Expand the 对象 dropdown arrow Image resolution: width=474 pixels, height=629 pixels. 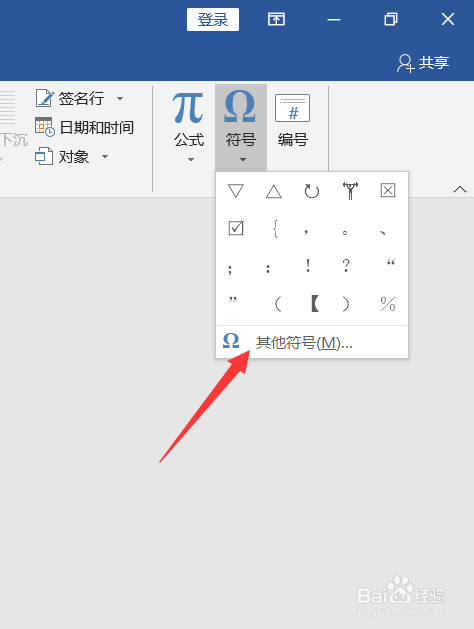tap(105, 156)
